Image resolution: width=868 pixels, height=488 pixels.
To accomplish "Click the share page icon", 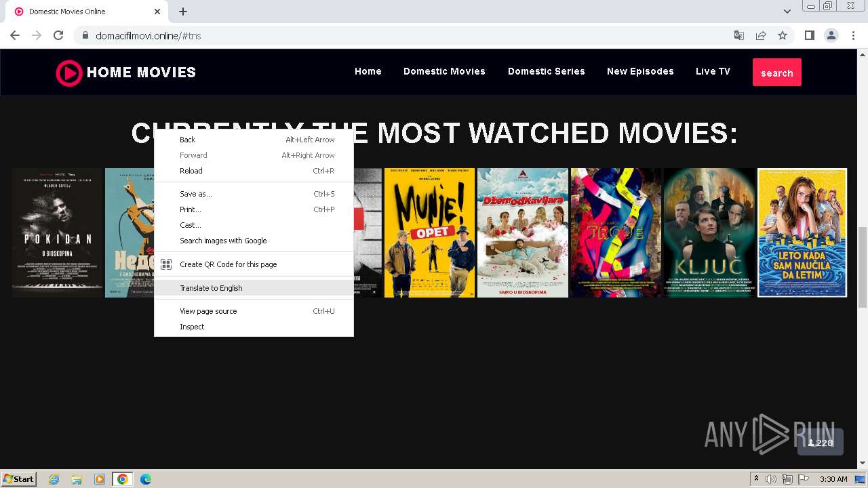I will click(x=761, y=35).
